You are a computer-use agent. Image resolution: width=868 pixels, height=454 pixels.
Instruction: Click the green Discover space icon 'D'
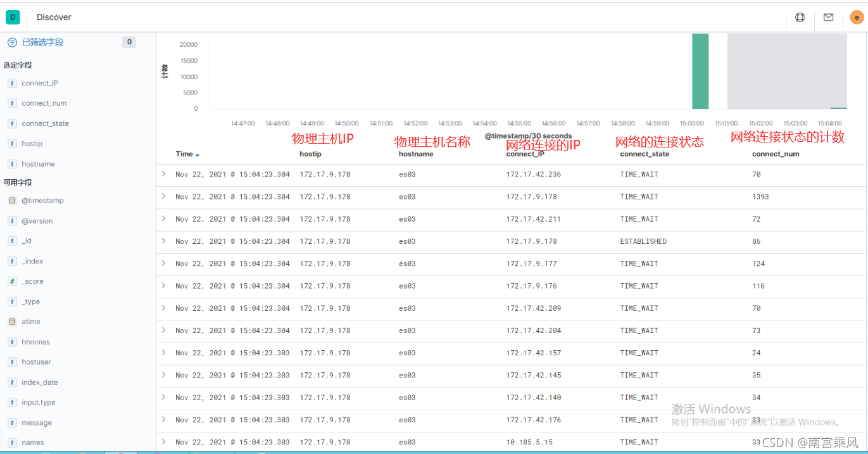[13, 17]
